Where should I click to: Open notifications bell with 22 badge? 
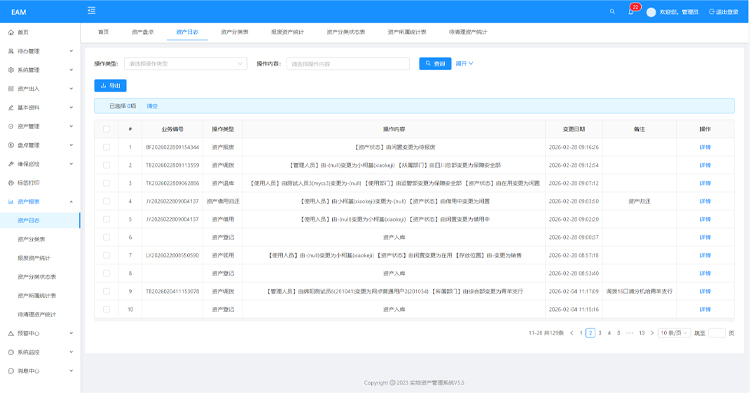point(631,11)
